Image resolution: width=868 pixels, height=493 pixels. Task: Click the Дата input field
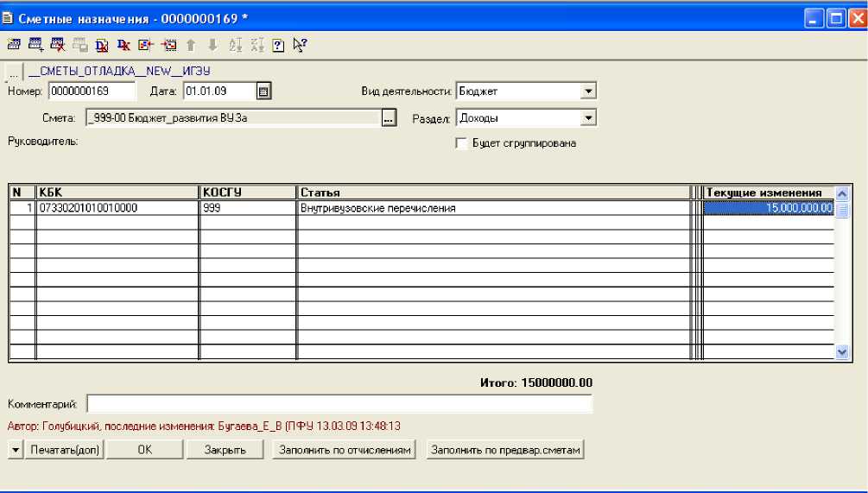219,92
